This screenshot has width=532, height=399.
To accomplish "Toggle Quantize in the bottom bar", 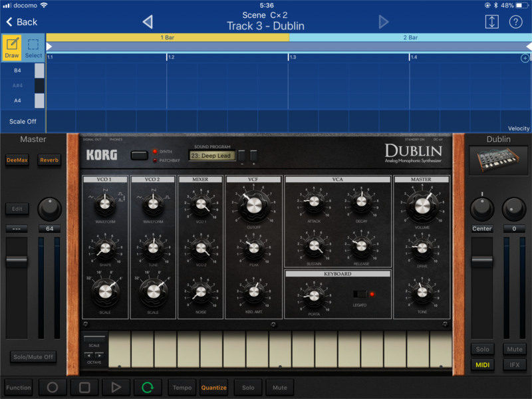I will 213,387.
